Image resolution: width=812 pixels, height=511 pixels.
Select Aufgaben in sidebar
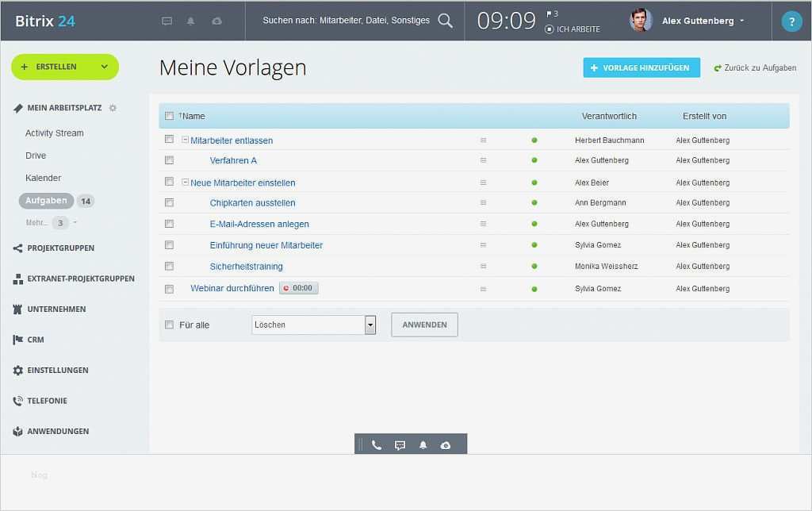[x=46, y=201]
